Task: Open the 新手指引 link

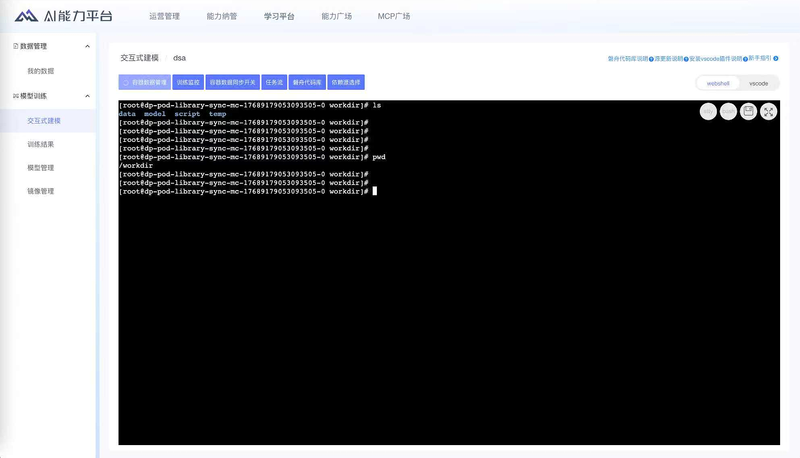Action: (760, 58)
